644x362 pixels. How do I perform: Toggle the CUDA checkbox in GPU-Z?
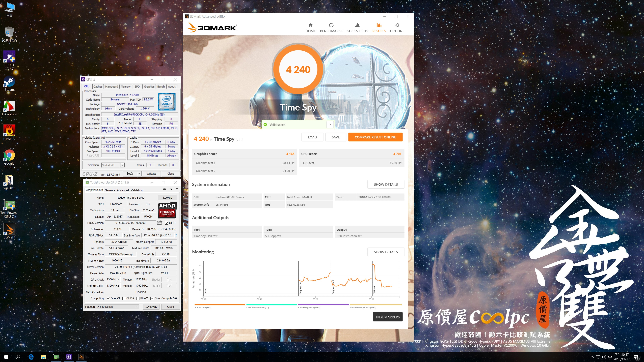pos(124,298)
